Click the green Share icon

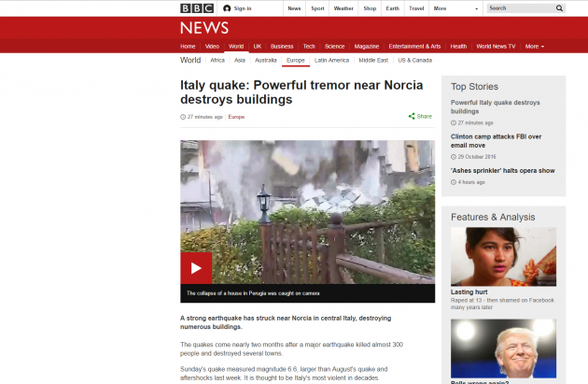pos(412,117)
